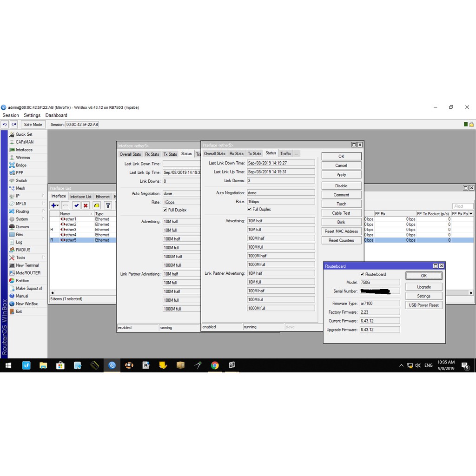Click USB Power Reset button
Viewport: 476px width, 476px height.
[424, 305]
